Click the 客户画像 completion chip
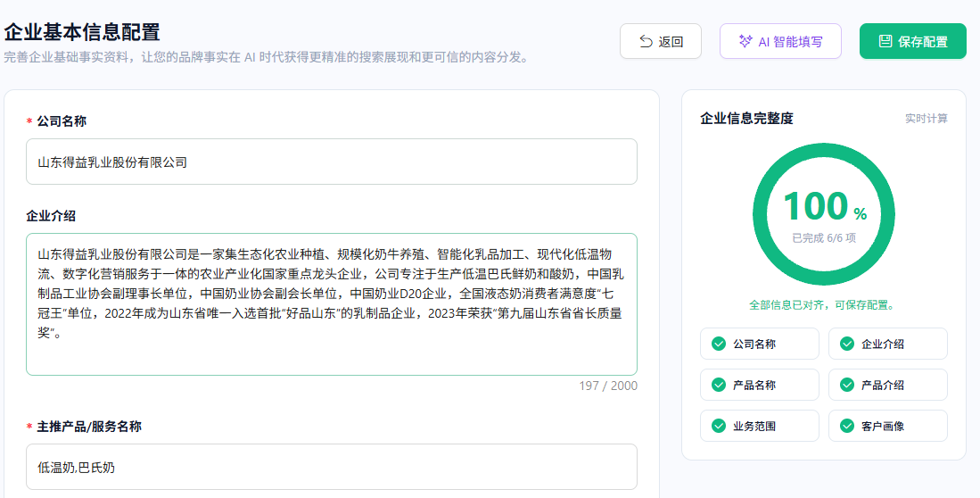This screenshot has width=980, height=498. pyautogui.click(x=887, y=426)
